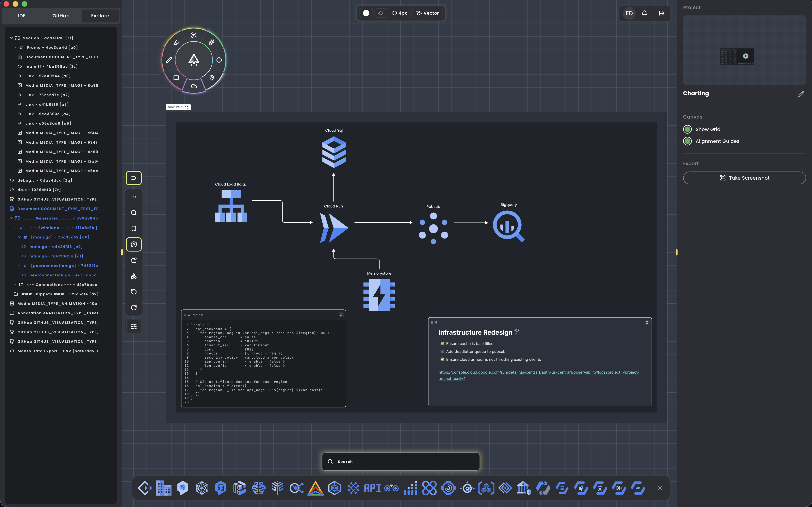Toggle the Show Grid option
This screenshot has height=507, width=812.
687,129
